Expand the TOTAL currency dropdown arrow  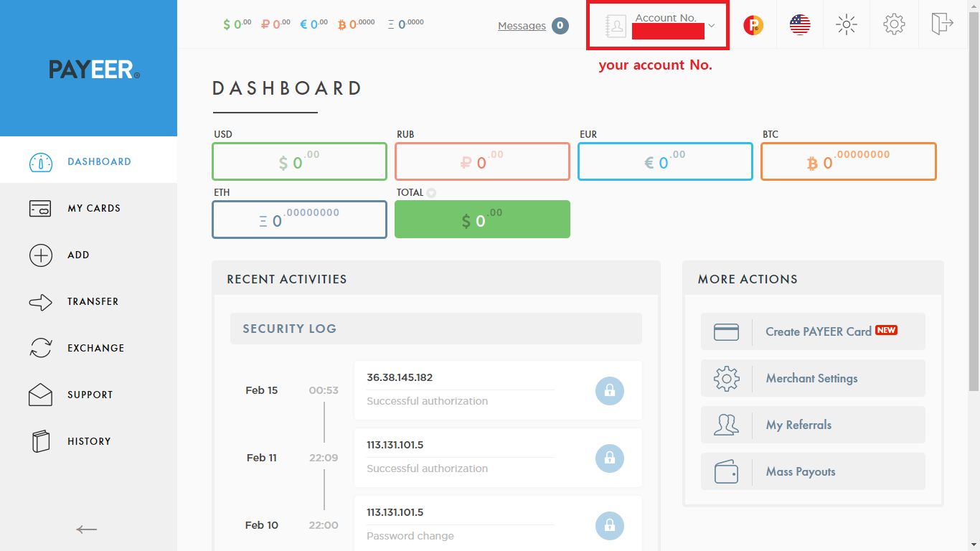pos(431,193)
